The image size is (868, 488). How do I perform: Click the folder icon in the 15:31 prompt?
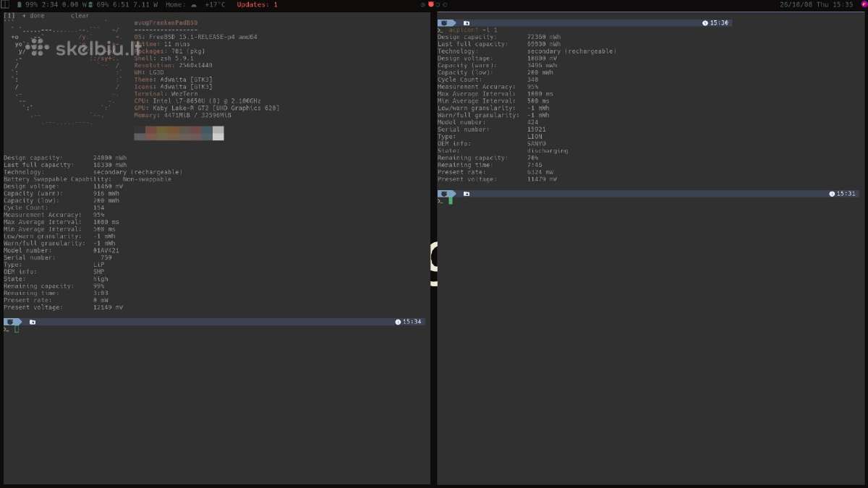467,194
